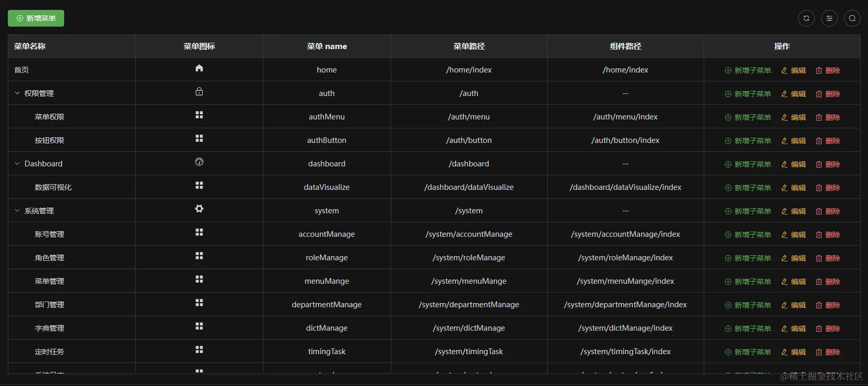
Task: Click the grid icon in 角色管理 row
Action: 199,256
